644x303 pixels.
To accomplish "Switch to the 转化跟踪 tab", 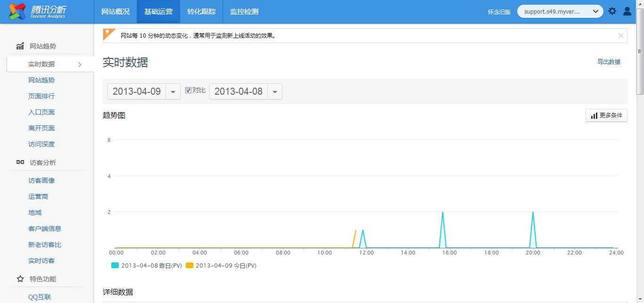I will [201, 12].
